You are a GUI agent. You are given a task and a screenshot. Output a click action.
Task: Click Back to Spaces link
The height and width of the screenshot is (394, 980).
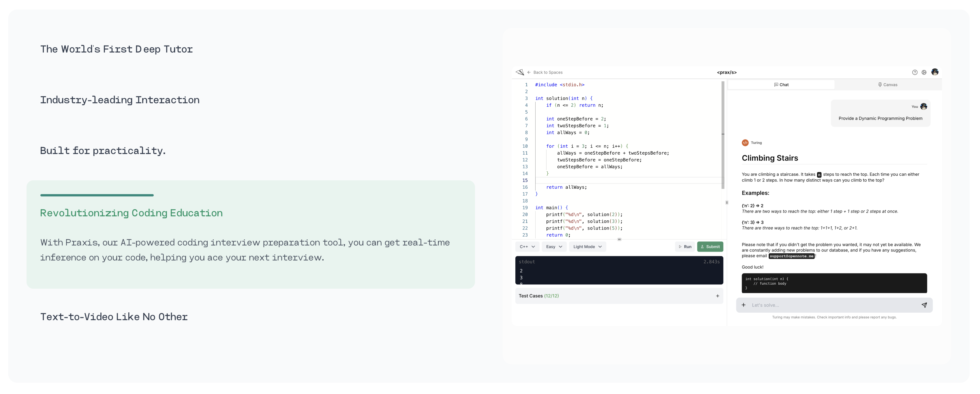pos(547,72)
